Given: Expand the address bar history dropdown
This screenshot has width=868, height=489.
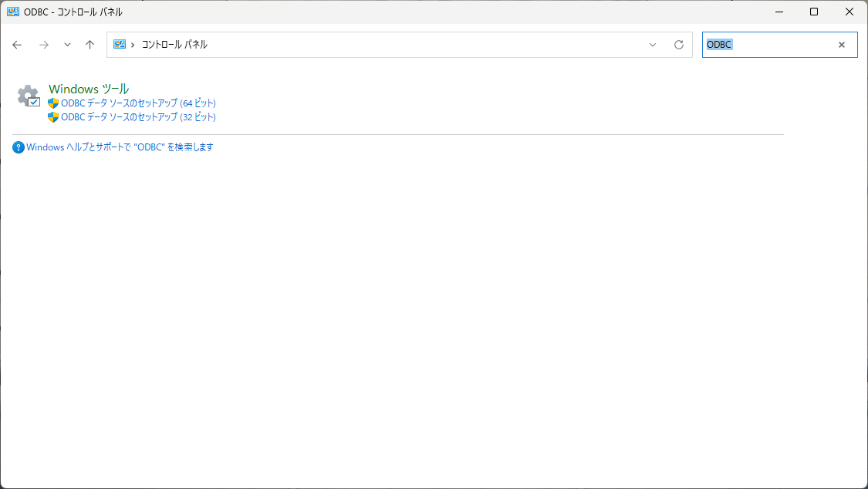Looking at the screenshot, I should pyautogui.click(x=653, y=45).
